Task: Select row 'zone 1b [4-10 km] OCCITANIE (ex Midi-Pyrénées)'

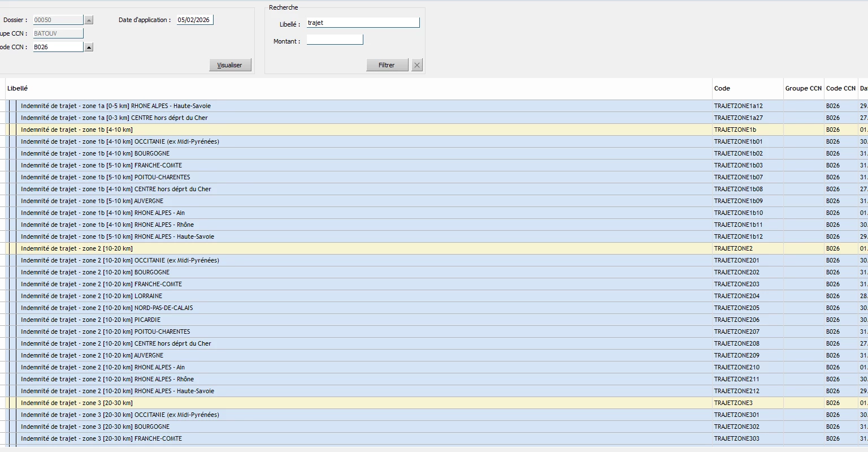Action: coord(434,141)
